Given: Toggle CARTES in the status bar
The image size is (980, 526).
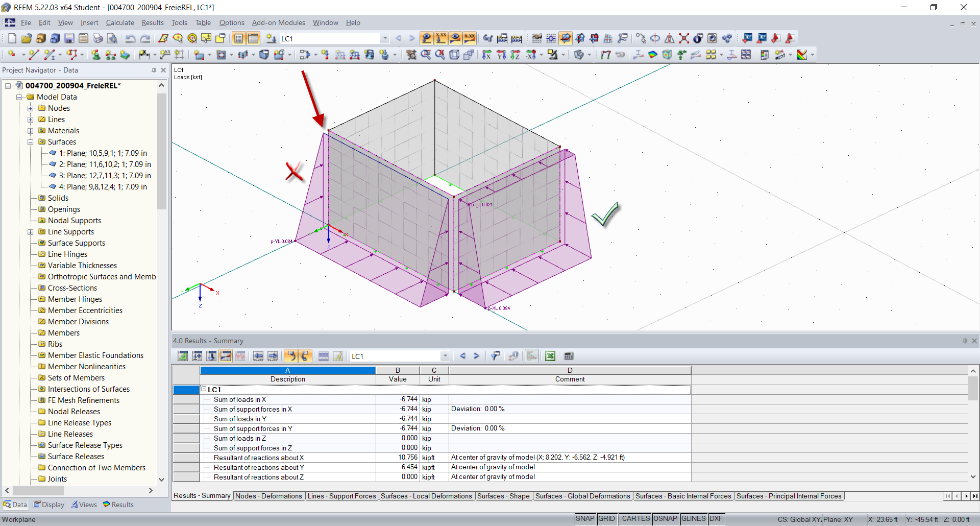Looking at the screenshot, I should click(635, 519).
